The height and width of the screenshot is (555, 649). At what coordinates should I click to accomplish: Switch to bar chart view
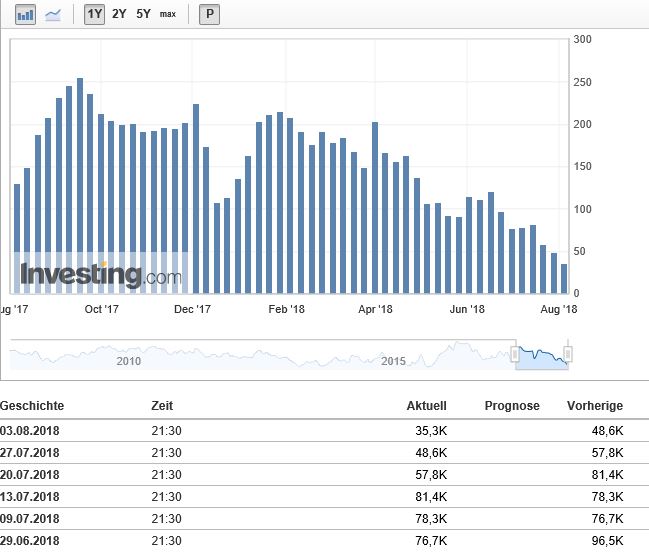(26, 15)
